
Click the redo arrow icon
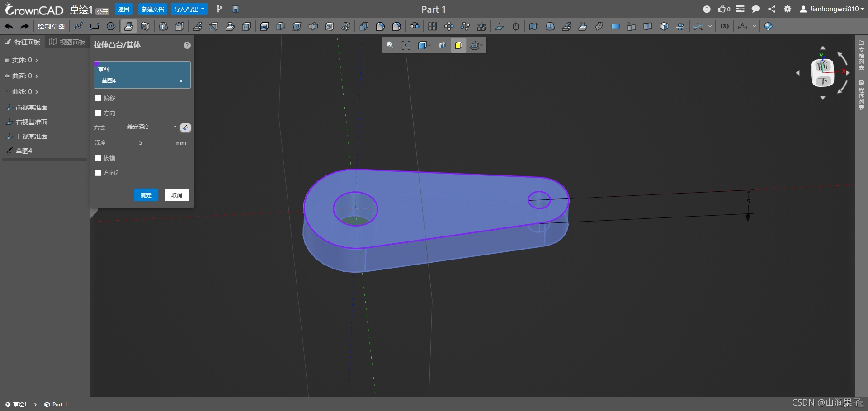click(x=25, y=26)
